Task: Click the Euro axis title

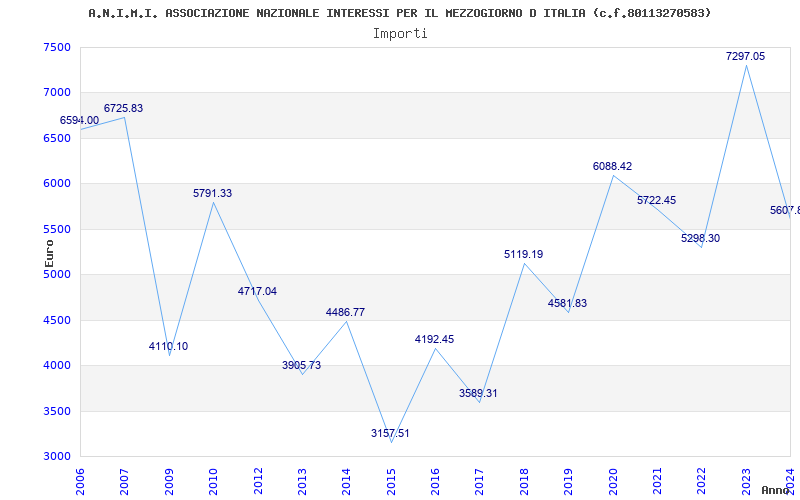Action: point(49,253)
